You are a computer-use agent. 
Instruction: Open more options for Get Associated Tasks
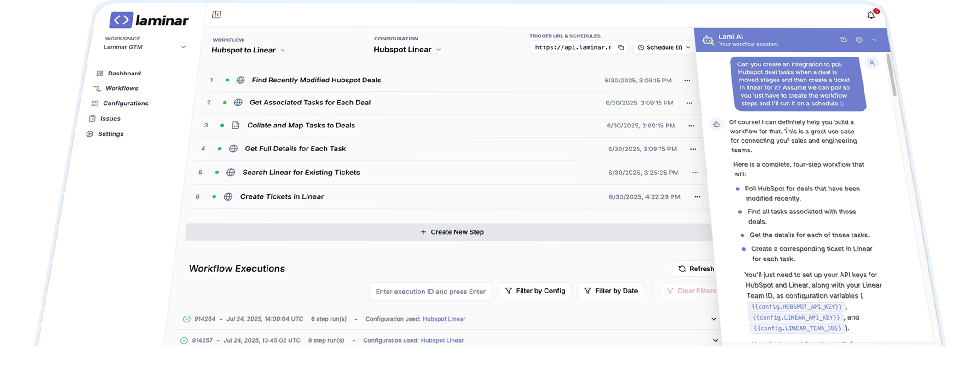coord(689,103)
